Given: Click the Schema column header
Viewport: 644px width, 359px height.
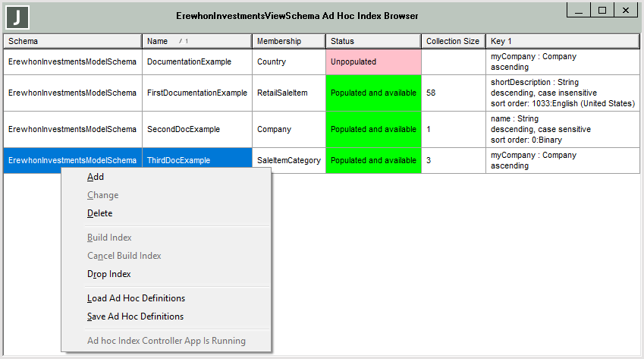Looking at the screenshot, I should [72, 41].
